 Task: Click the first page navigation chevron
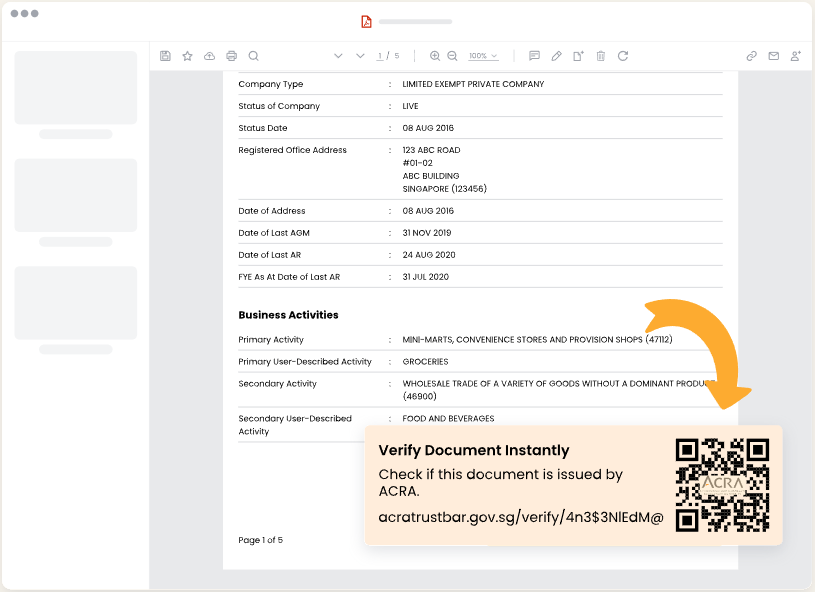(338, 56)
